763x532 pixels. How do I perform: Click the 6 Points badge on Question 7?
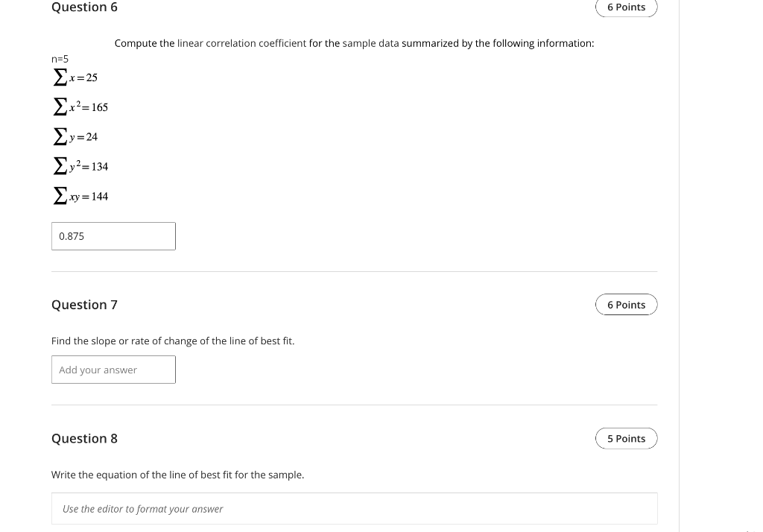pyautogui.click(x=626, y=304)
